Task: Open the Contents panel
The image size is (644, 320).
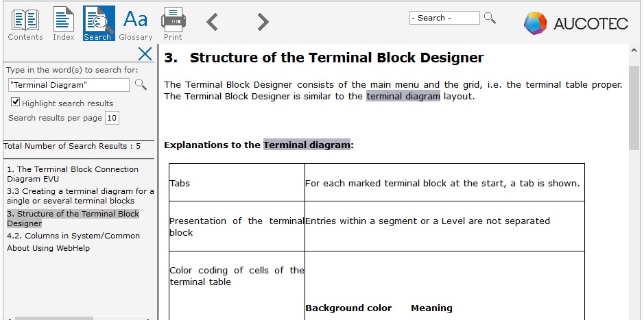Action: 25,24
